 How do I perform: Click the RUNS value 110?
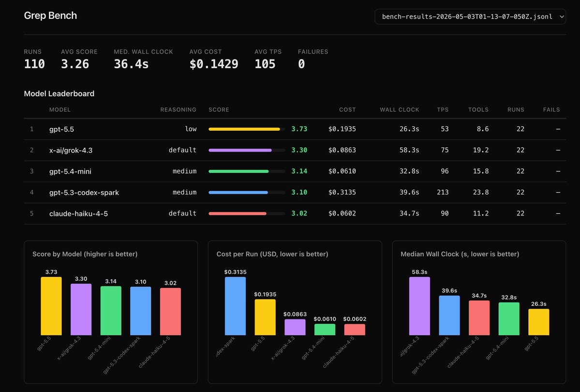34,64
